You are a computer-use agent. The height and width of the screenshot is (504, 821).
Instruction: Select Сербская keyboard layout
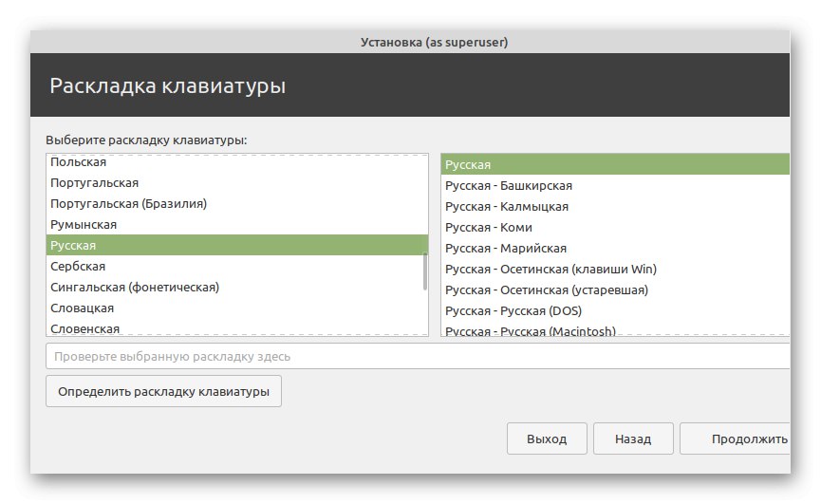click(78, 266)
